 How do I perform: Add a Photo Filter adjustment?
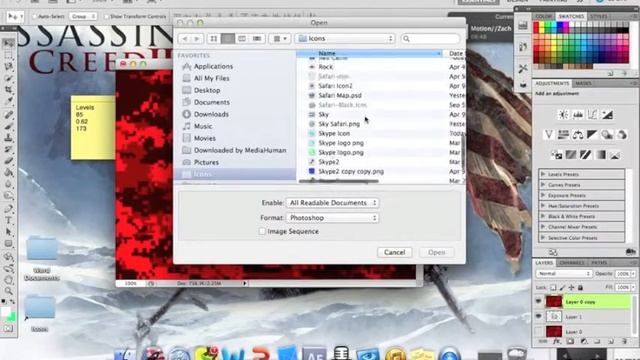click(607, 134)
